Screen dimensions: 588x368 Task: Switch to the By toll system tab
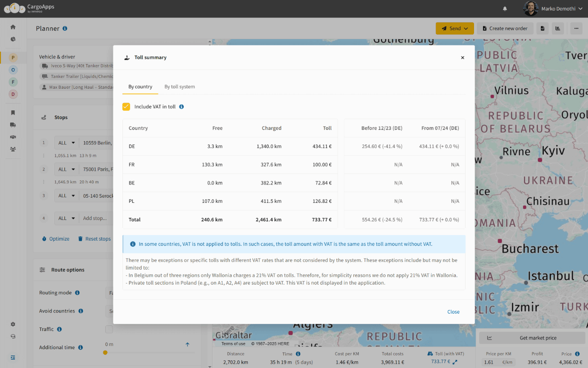[x=179, y=86]
